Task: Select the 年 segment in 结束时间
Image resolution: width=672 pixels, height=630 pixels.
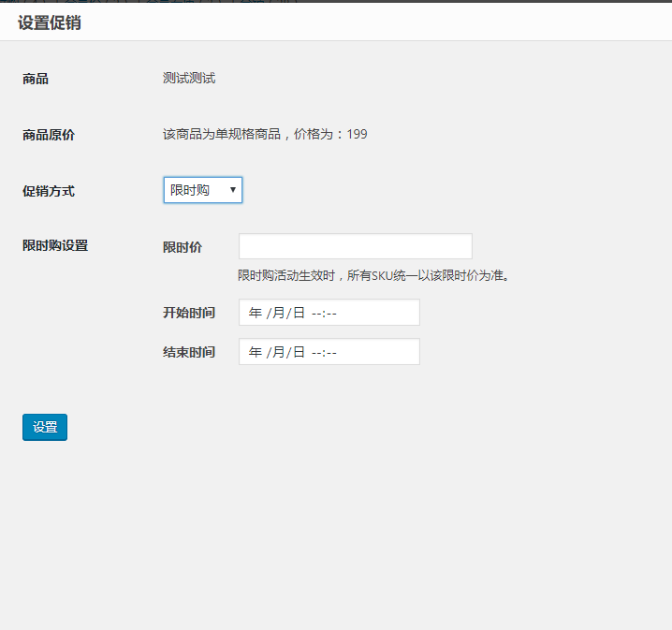Action: 256,352
